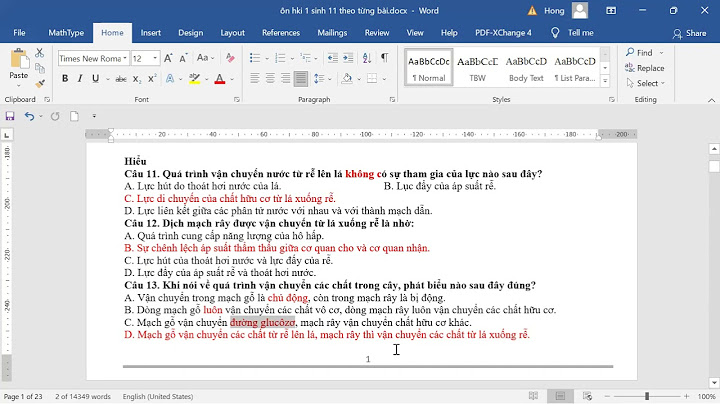This screenshot has width=720, height=404.
Task: Clear all formatting eraser icon
Action: 230,58
